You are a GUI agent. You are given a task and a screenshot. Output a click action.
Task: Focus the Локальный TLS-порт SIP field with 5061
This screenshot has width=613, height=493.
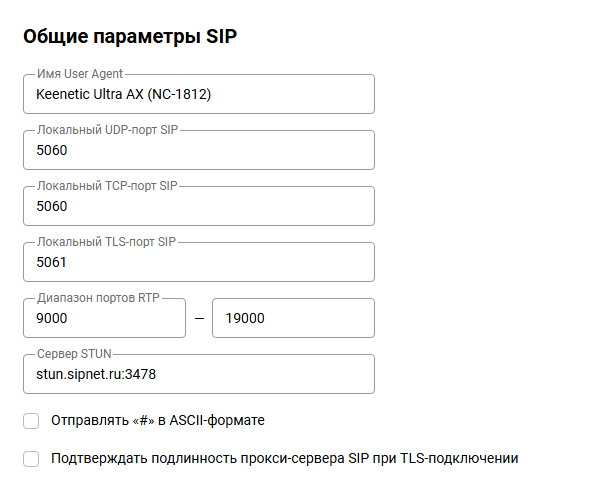[198, 263]
